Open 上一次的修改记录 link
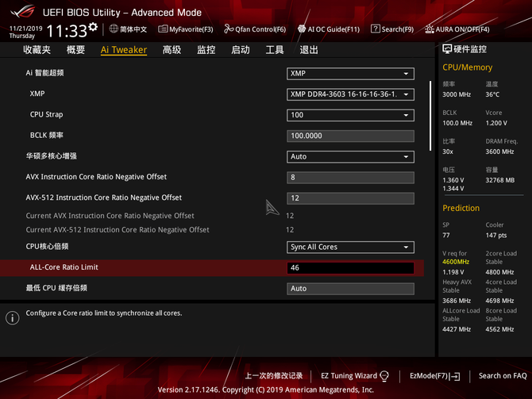Screen dimensions: 532x399 click(x=274, y=376)
